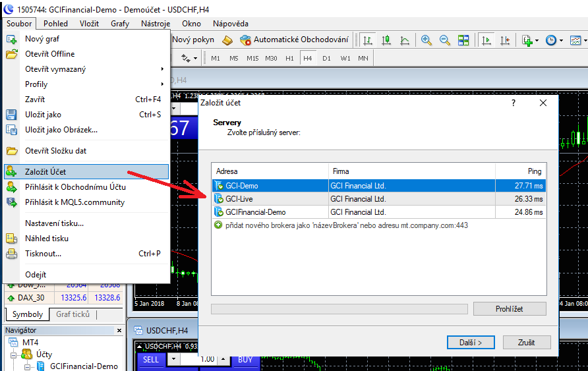Choose Přihlásit k Obchodnímu Účtu

86,187
